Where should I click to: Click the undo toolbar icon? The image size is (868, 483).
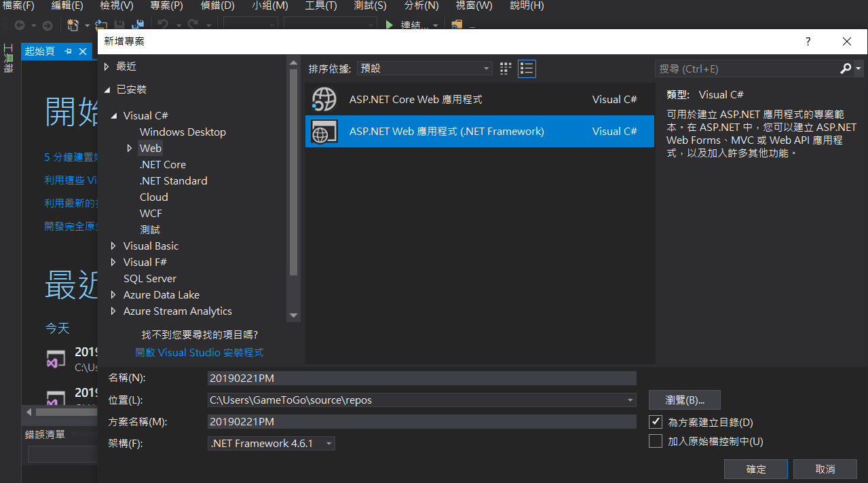tap(163, 25)
